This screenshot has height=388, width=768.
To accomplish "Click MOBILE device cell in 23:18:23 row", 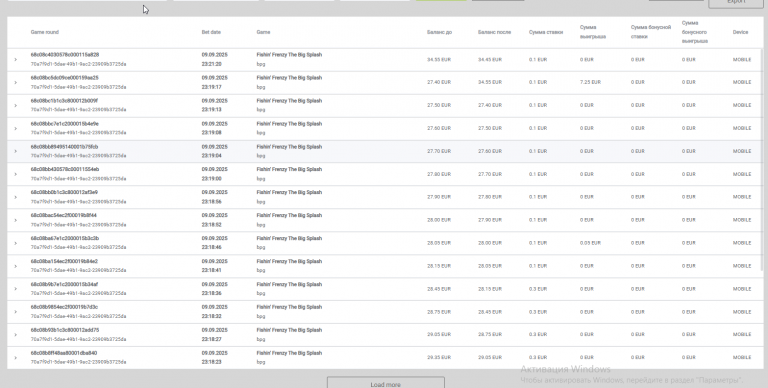I will pos(742,358).
